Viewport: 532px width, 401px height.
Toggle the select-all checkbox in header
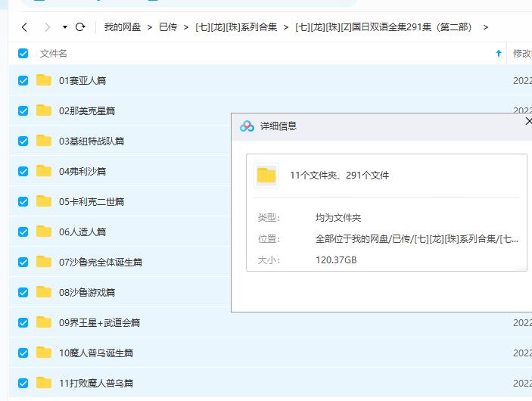[x=23, y=53]
